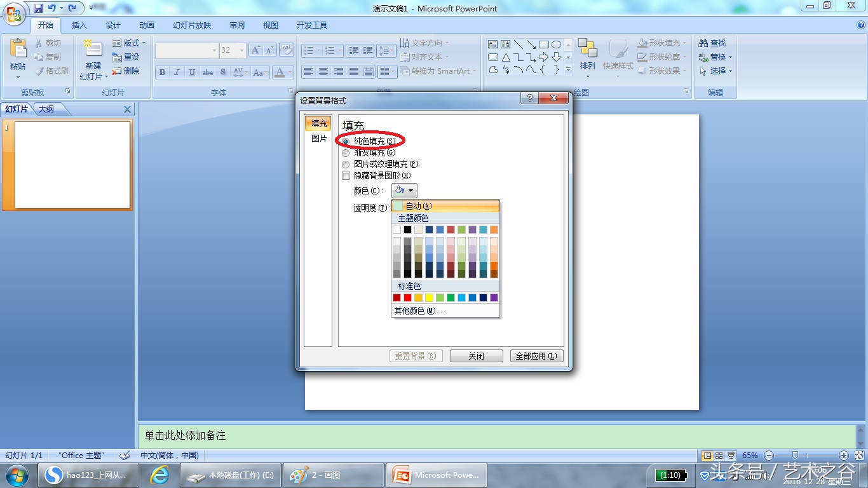Toggle bold formatting in the font group
The width and height of the screenshot is (868, 488).
pos(162,72)
